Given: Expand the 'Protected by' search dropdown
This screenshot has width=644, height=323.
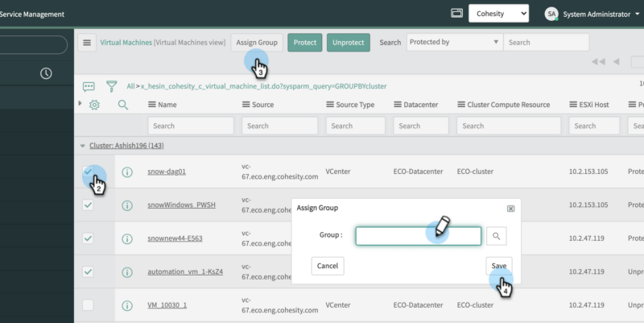Looking at the screenshot, I should [453, 43].
